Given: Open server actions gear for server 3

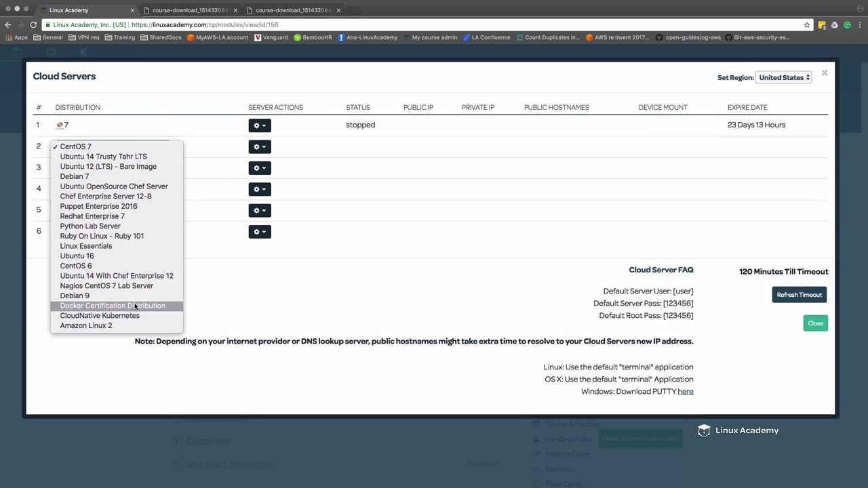Looking at the screenshot, I should coord(259,168).
